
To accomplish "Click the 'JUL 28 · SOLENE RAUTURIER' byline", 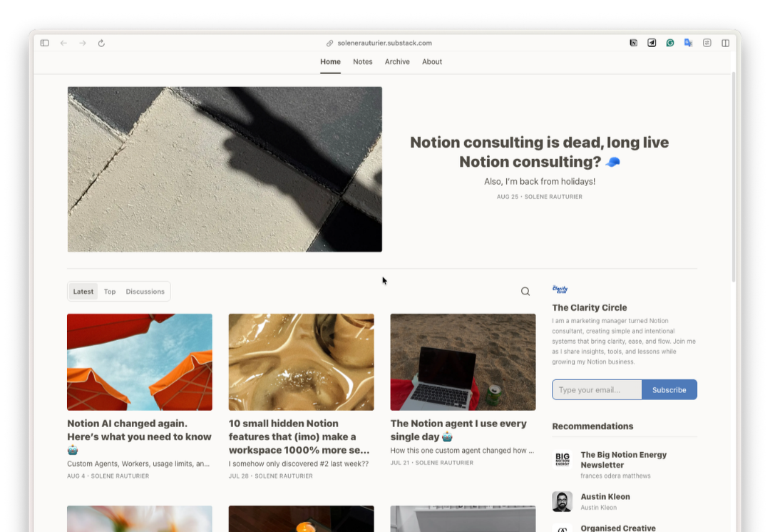I will click(271, 476).
